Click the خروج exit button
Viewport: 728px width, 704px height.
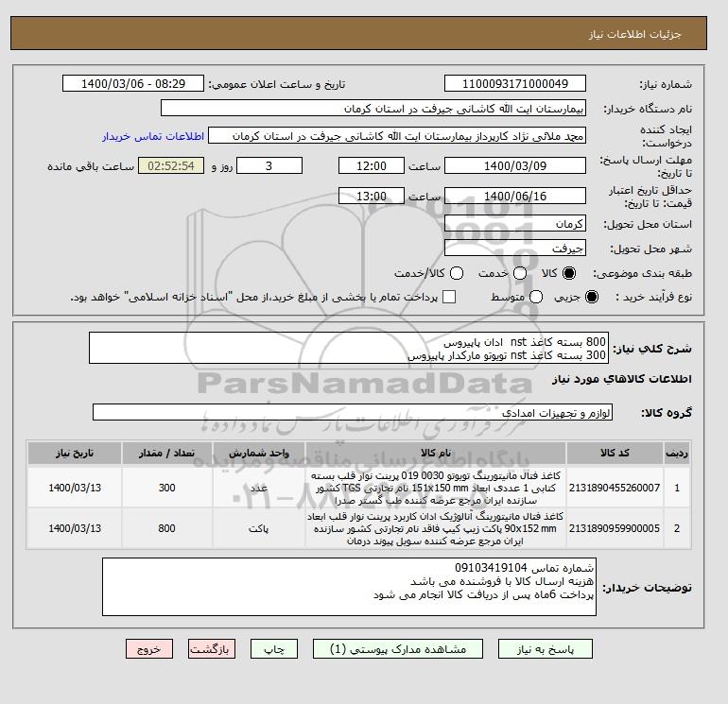(149, 649)
